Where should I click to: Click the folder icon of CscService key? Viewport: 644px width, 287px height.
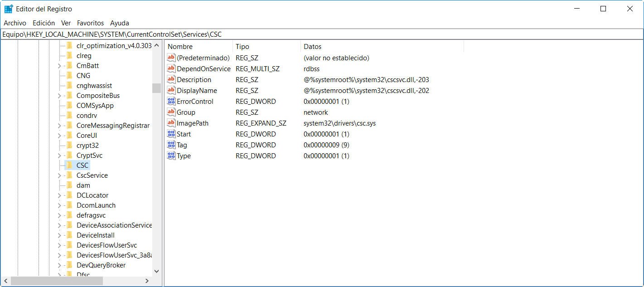tap(69, 175)
